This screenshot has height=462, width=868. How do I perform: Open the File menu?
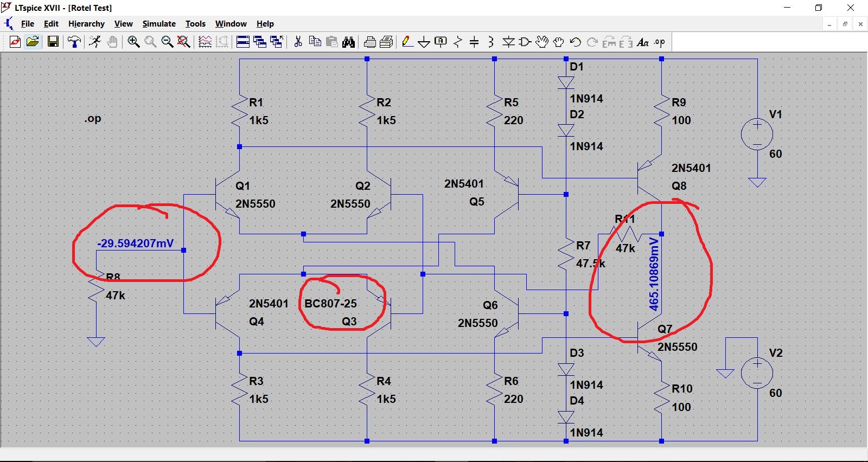27,24
